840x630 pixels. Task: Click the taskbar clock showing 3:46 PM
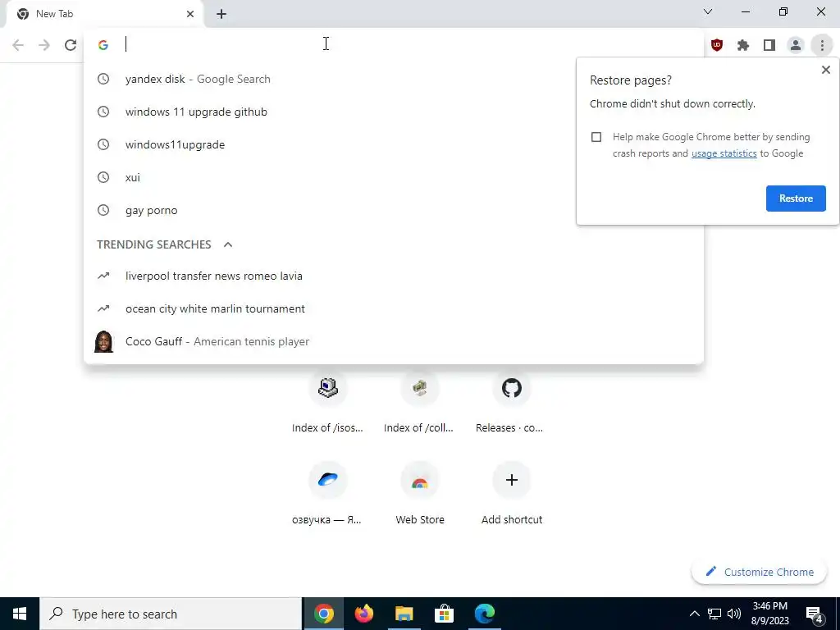[769, 614]
